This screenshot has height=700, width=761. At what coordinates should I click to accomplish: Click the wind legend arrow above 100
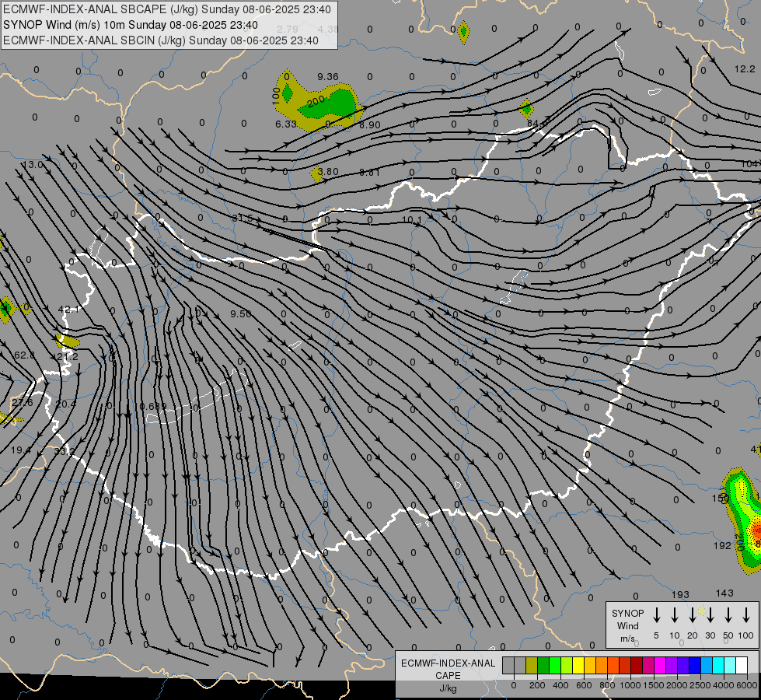point(746,614)
